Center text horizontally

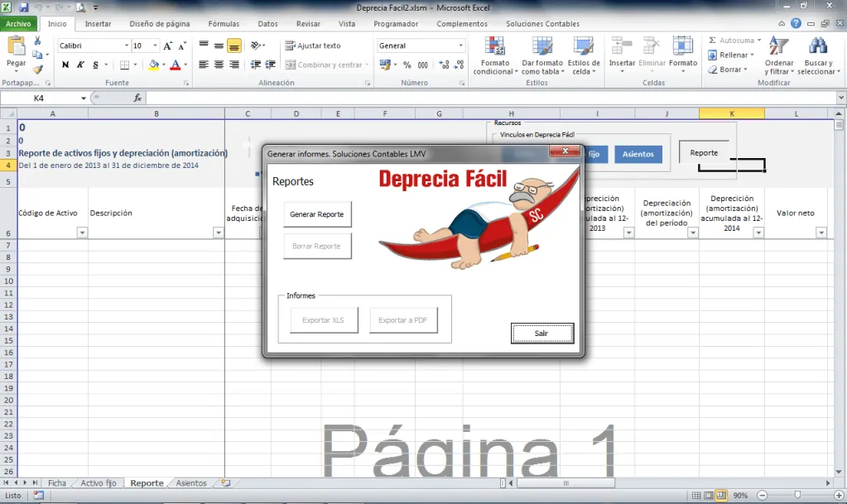tap(219, 65)
